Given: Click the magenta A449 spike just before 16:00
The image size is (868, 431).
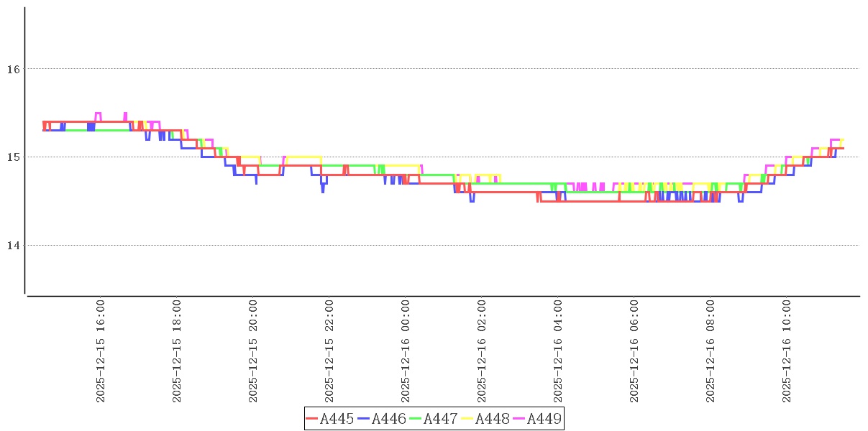Looking at the screenshot, I should [x=98, y=113].
